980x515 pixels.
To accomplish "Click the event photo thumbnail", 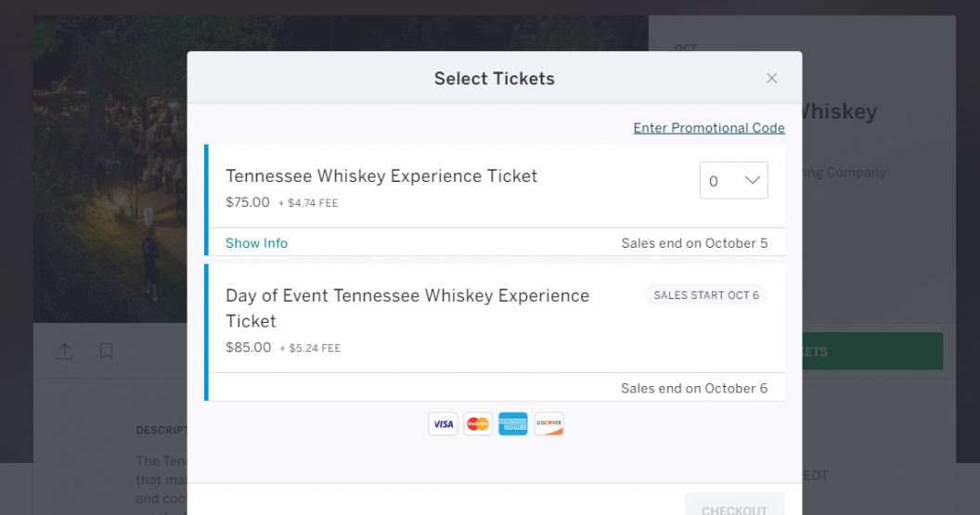I will click(111, 167).
